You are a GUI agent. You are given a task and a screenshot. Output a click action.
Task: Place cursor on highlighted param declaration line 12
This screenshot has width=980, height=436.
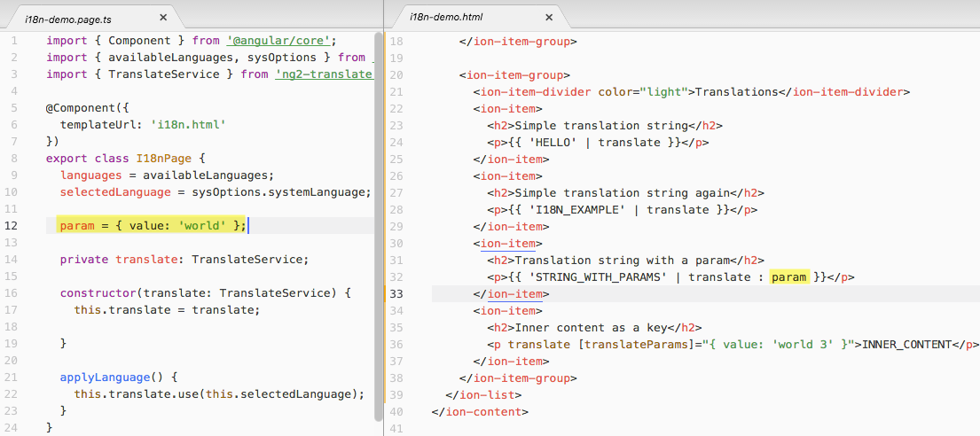152,225
